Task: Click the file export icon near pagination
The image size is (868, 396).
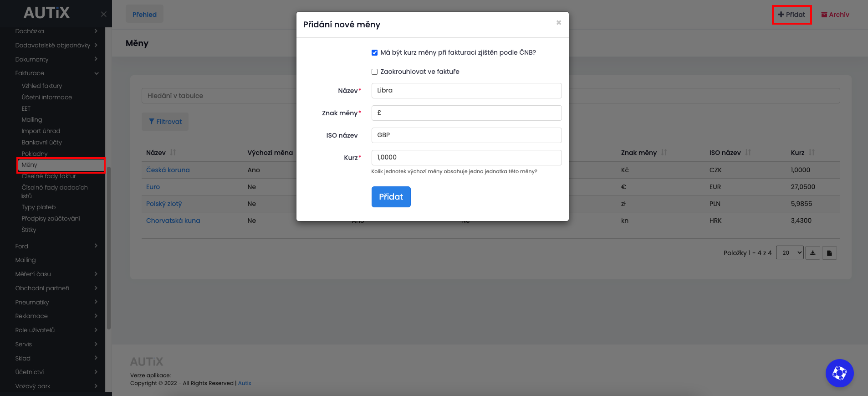Action: point(829,253)
